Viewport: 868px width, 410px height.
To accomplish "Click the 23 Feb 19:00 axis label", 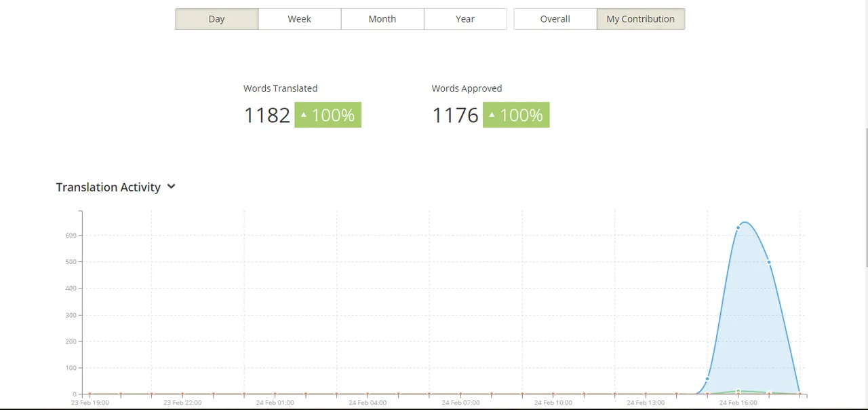I will (x=90, y=403).
